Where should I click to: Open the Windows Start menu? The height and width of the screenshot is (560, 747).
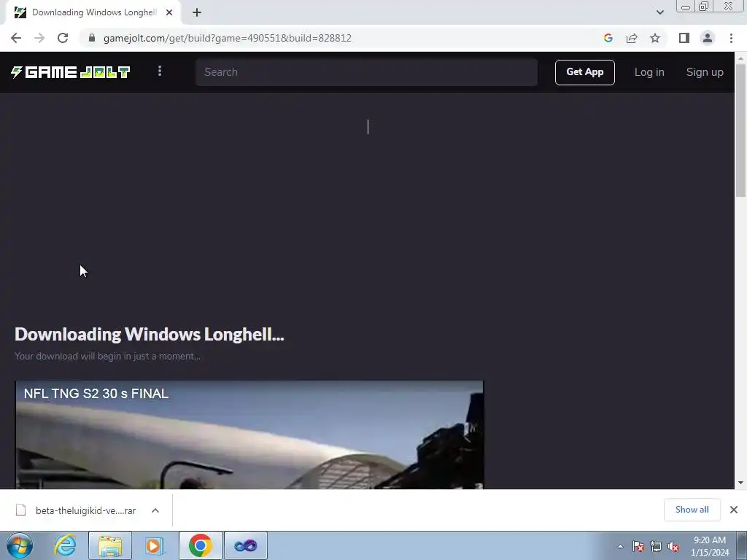tap(19, 545)
